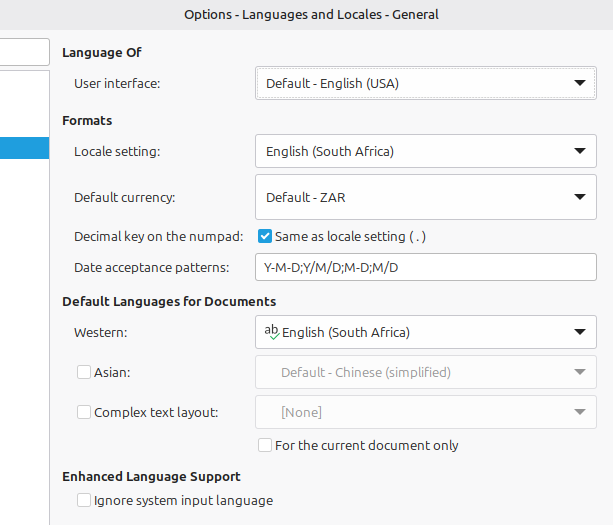Click the spellcheck 'ab' icon beside Western language
613x525 pixels.
[x=271, y=332]
